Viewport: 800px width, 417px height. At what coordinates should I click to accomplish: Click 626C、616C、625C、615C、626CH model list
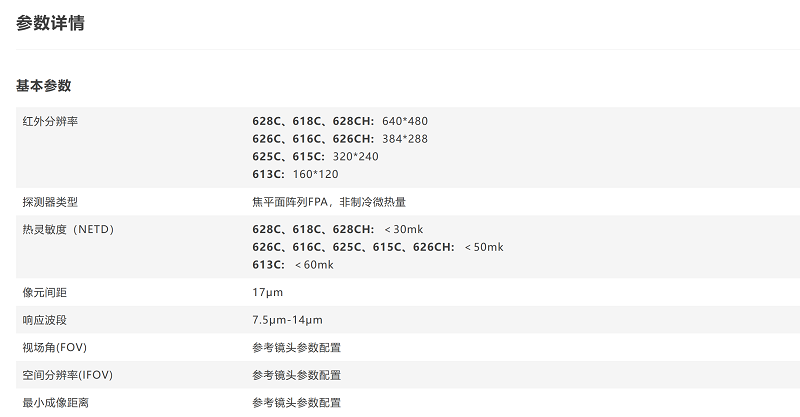pos(353,247)
